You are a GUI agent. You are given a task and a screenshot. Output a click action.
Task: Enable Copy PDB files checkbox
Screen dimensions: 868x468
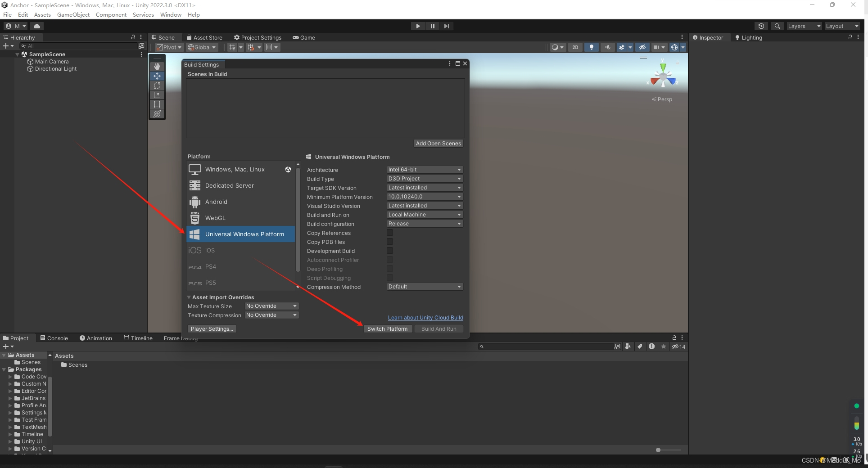tap(390, 242)
